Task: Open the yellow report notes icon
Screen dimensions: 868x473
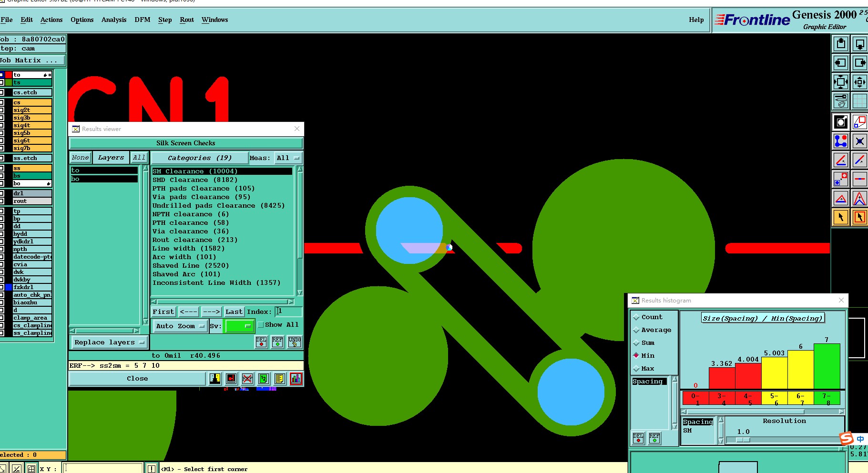Action: [x=280, y=379]
